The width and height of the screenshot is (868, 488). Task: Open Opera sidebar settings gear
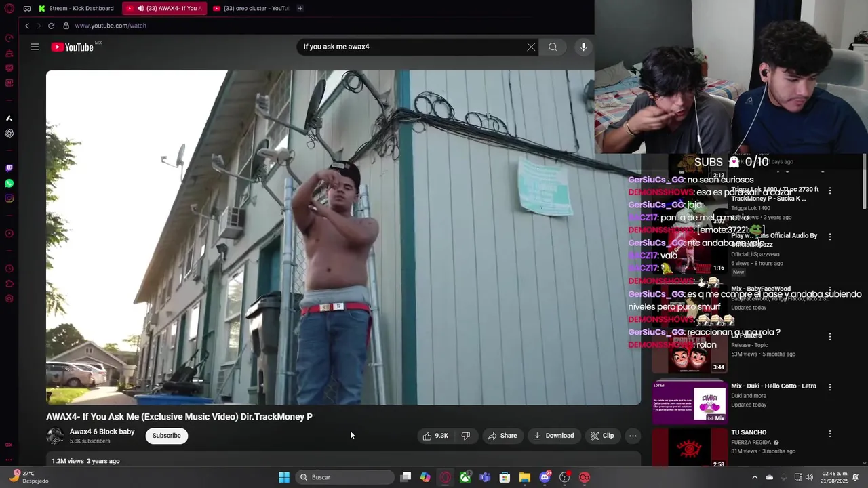[x=9, y=298]
